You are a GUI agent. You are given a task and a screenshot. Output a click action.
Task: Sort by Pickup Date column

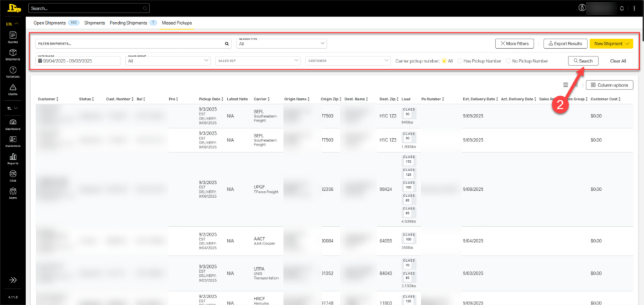tap(211, 99)
